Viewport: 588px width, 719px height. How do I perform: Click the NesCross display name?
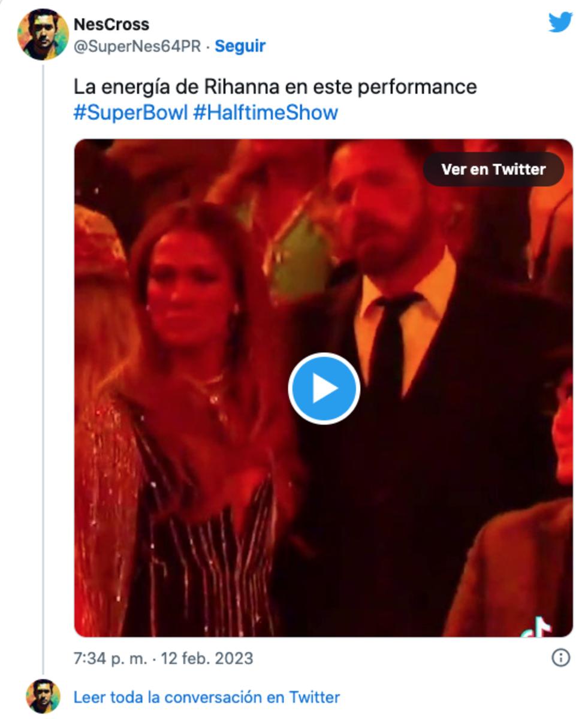click(111, 25)
